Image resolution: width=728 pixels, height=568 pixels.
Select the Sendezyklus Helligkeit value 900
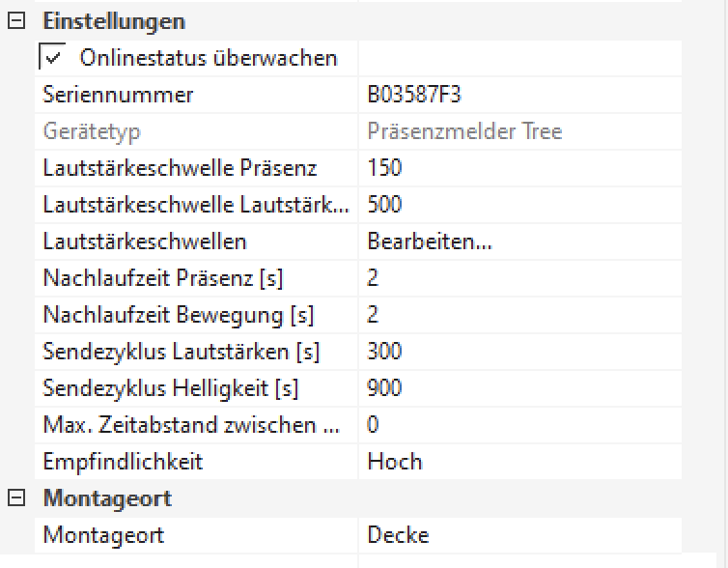click(384, 388)
